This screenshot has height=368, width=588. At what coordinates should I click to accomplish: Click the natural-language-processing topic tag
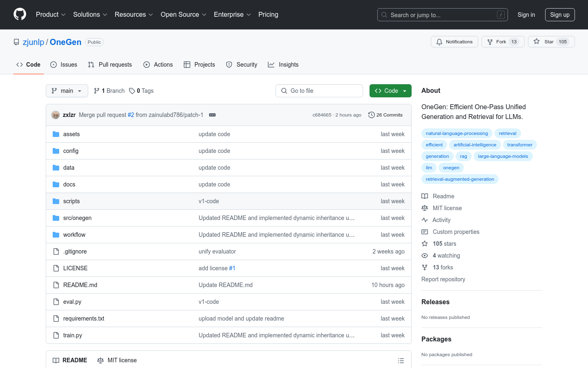coord(457,133)
